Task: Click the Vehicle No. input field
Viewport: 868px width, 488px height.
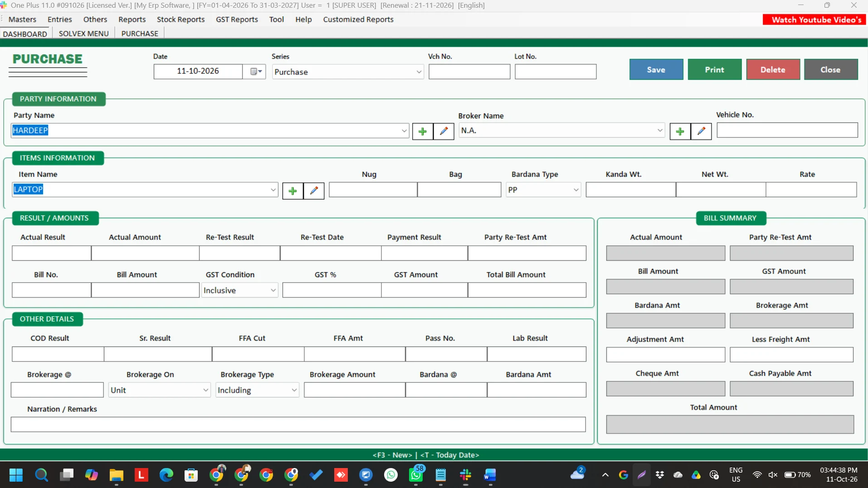Action: (x=787, y=130)
